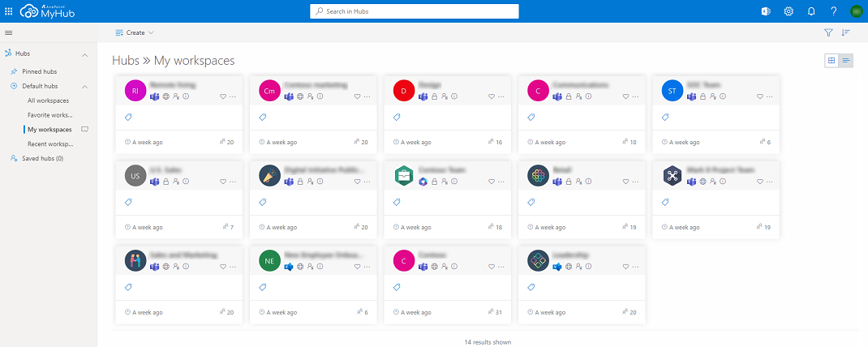Open more options on RI card
868x347 pixels.
pos(233,96)
